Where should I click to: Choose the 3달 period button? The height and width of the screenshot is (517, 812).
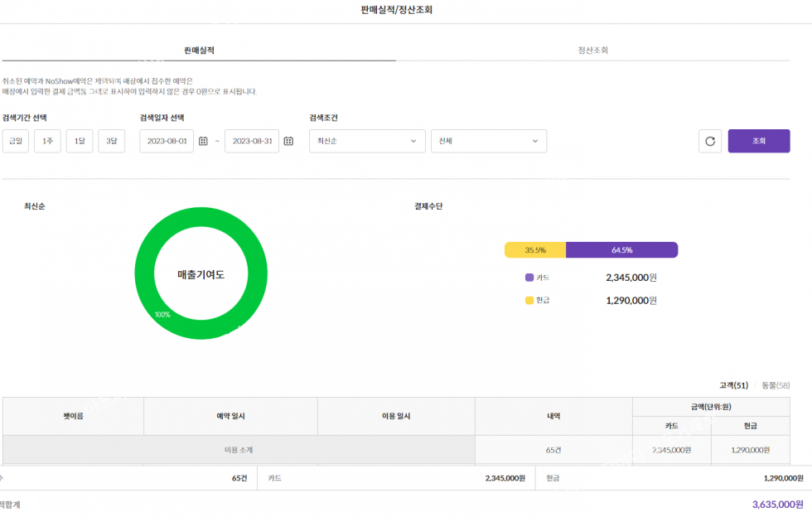[x=112, y=142]
